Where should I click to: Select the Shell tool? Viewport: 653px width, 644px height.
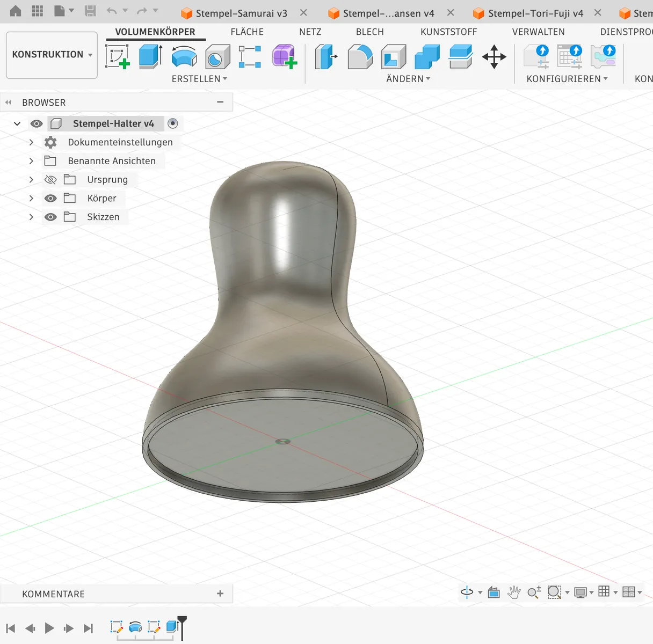394,56
